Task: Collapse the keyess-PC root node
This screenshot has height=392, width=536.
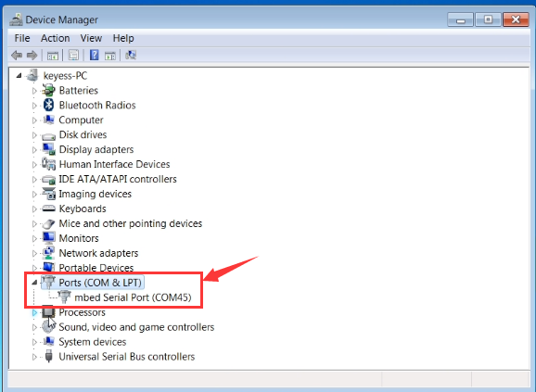Action: [x=19, y=75]
